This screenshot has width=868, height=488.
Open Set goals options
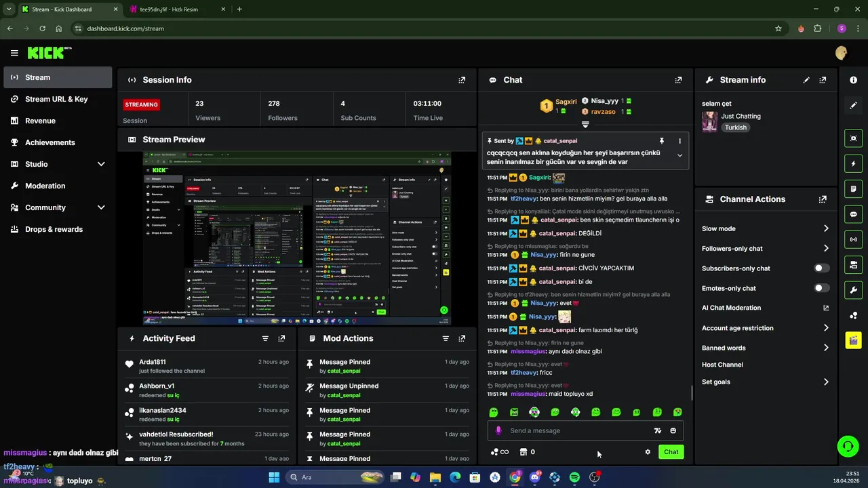[x=765, y=382]
